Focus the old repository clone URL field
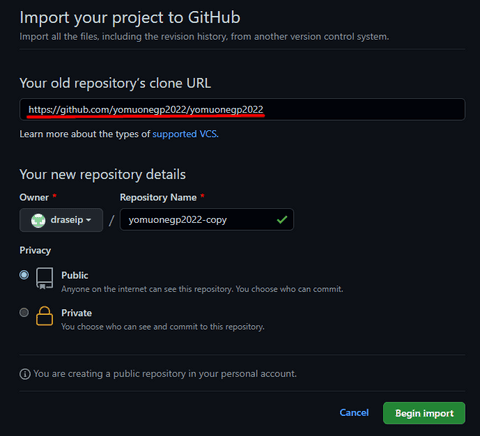 [x=242, y=109]
